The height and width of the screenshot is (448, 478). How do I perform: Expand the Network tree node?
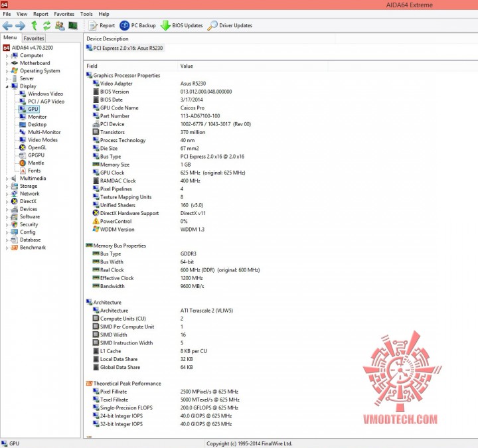7,194
